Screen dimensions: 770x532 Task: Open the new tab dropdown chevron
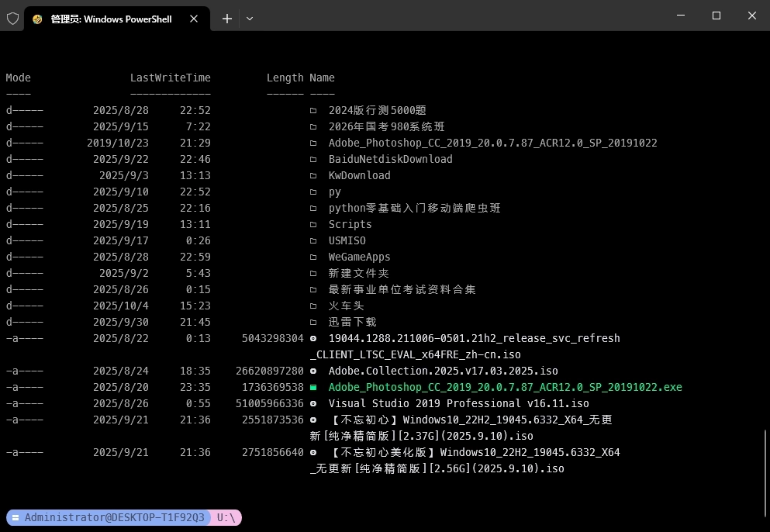point(250,18)
